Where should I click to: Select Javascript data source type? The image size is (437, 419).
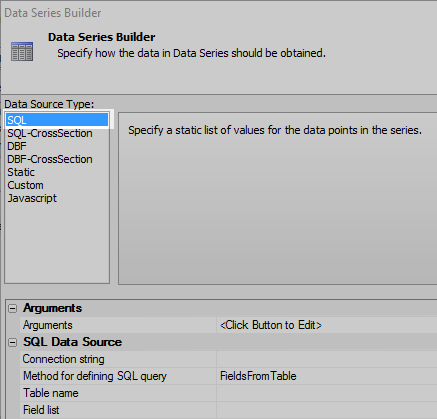32,198
